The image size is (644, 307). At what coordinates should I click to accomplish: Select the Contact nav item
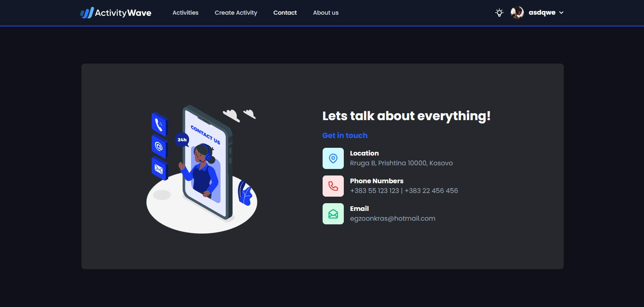(x=285, y=13)
